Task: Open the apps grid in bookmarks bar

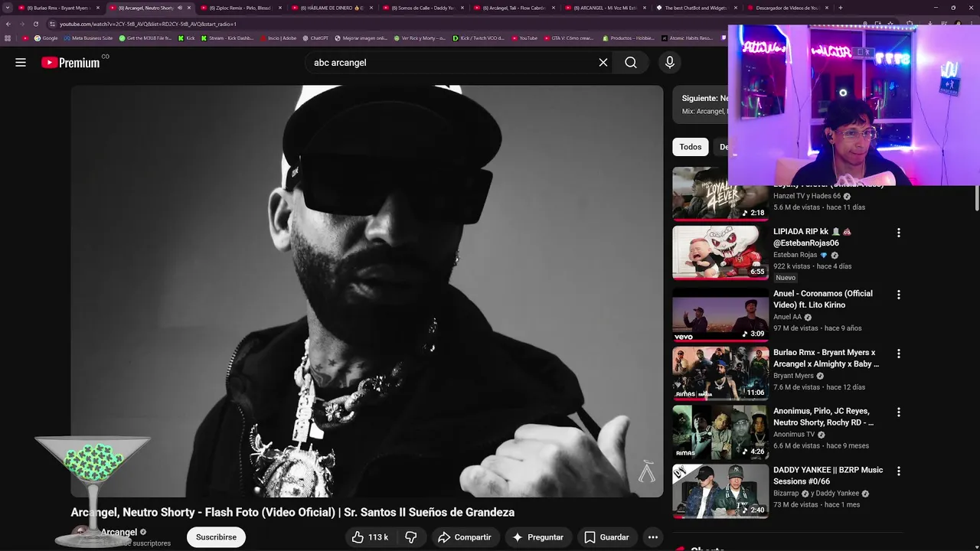Action: click(x=8, y=37)
